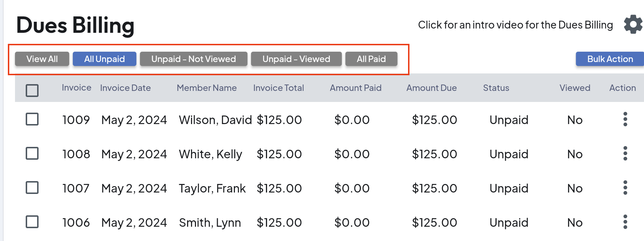Switch to the View All filter
644x241 pixels.
[42, 59]
